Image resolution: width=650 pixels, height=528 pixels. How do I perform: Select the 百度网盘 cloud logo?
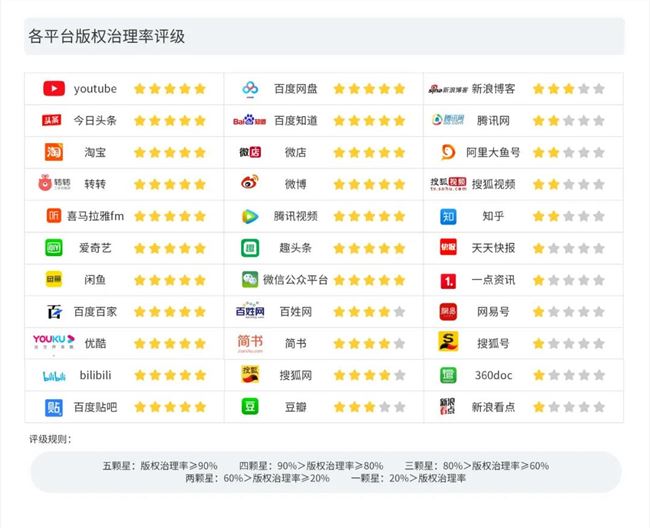(x=250, y=88)
